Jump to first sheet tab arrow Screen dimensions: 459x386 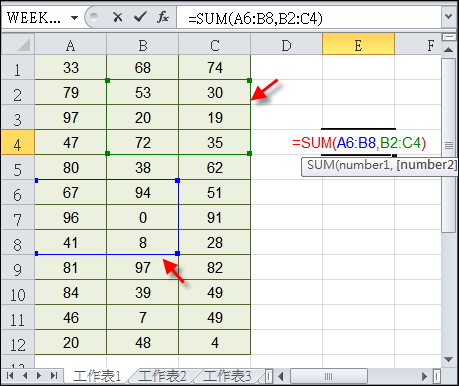10,376
